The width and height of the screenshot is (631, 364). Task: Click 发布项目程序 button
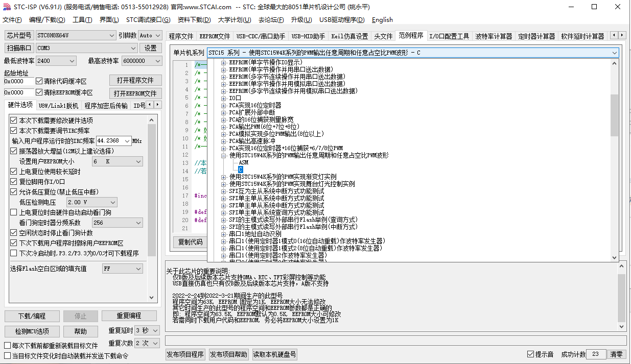[185, 354]
